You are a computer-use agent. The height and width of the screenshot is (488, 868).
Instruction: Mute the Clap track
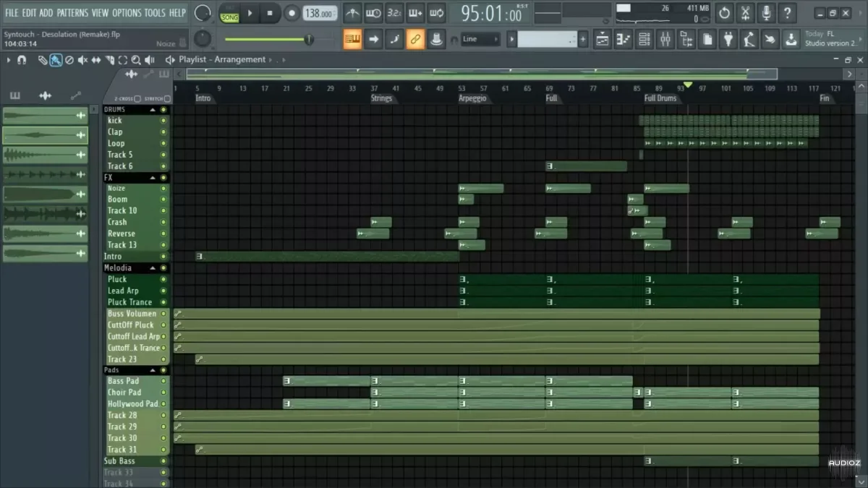click(163, 132)
